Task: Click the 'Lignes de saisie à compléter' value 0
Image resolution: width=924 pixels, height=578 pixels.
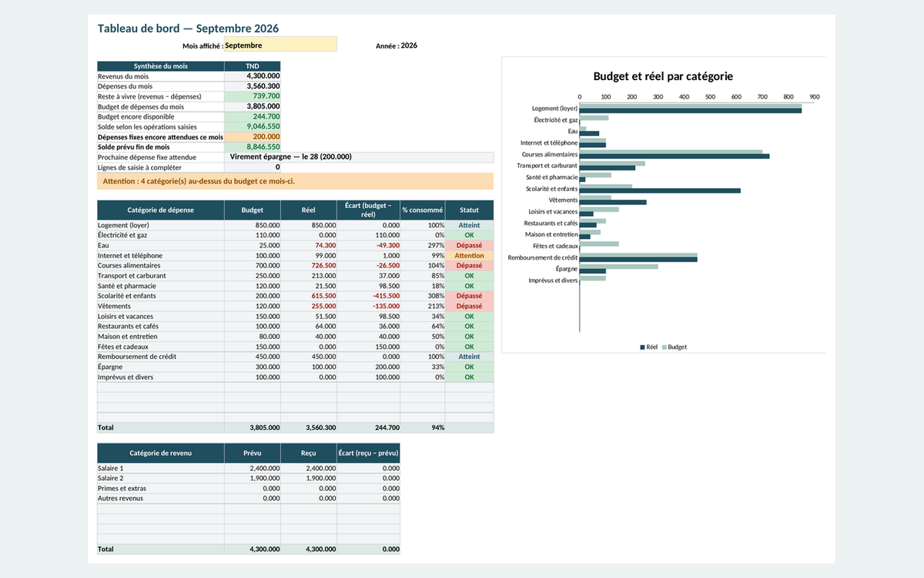Action: coord(253,166)
